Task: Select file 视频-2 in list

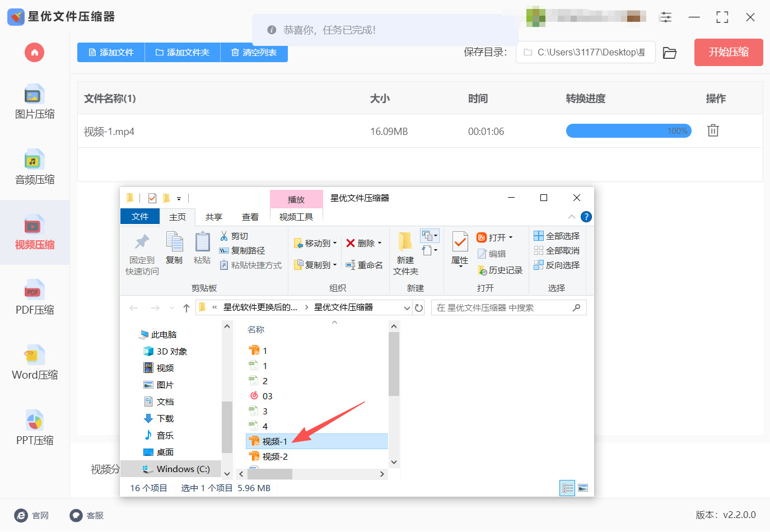Action: tap(269, 457)
